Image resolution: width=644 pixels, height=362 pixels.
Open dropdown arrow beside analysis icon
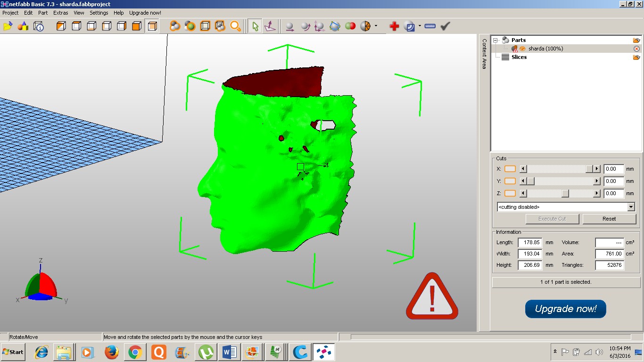pyautogui.click(x=420, y=26)
